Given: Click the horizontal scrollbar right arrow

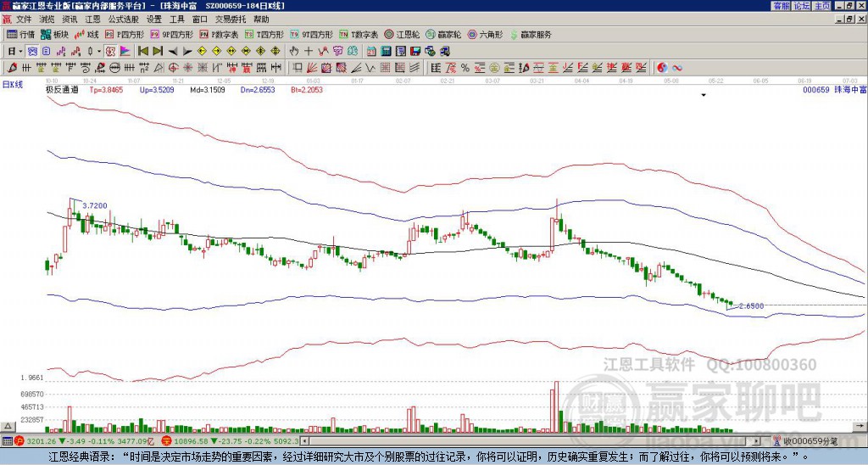Looking at the screenshot, I should click(757, 441).
